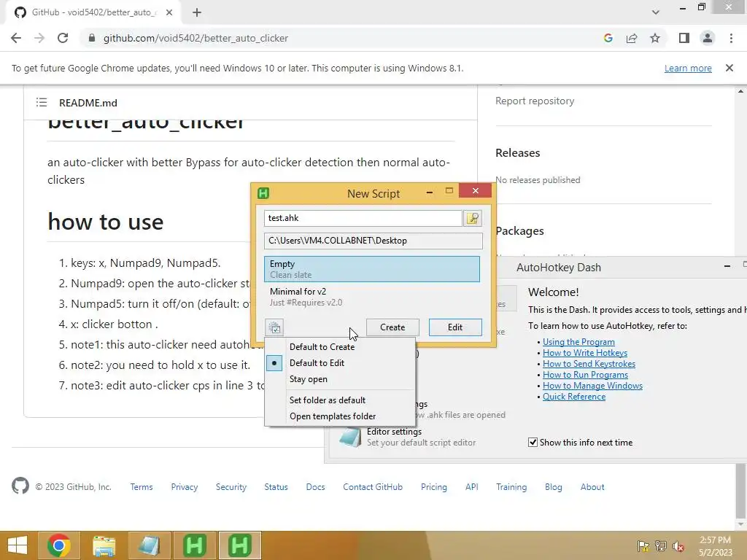This screenshot has height=560, width=747.
Task: Click the Edit button
Action: pyautogui.click(x=455, y=327)
